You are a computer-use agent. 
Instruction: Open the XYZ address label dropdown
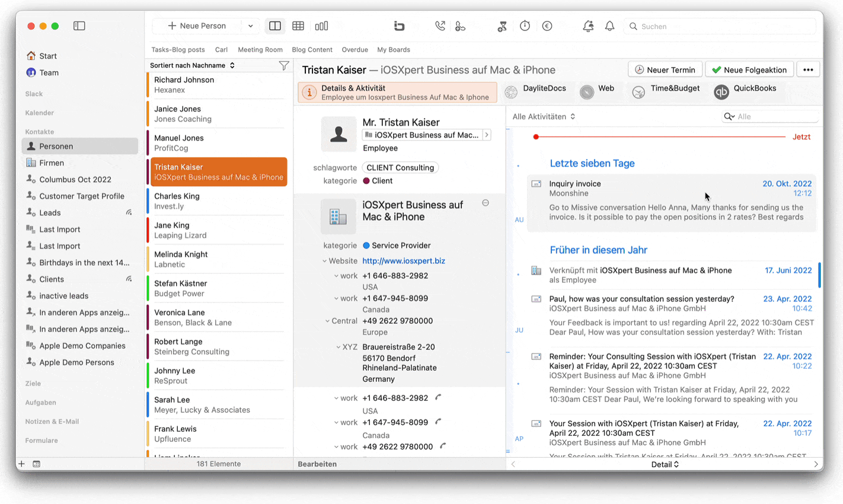pos(338,347)
